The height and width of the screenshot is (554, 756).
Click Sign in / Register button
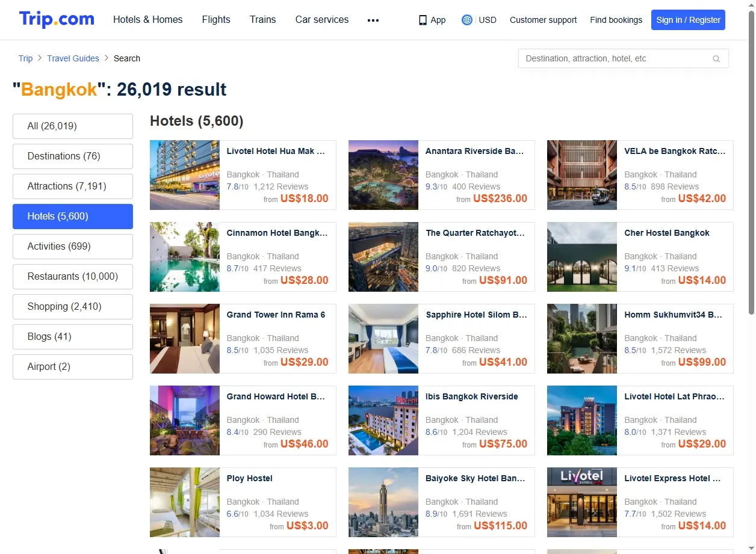(x=688, y=20)
